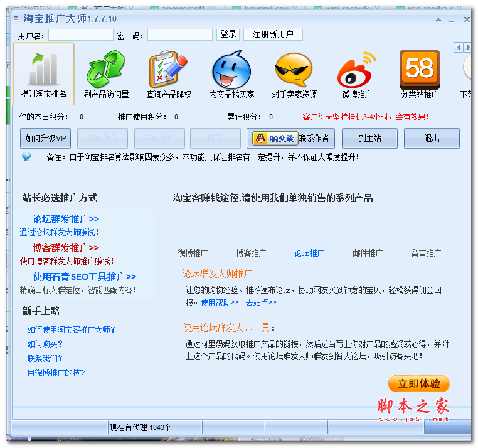Click the 用户名 input field
Screen dimensions: 478x448
click(81, 35)
